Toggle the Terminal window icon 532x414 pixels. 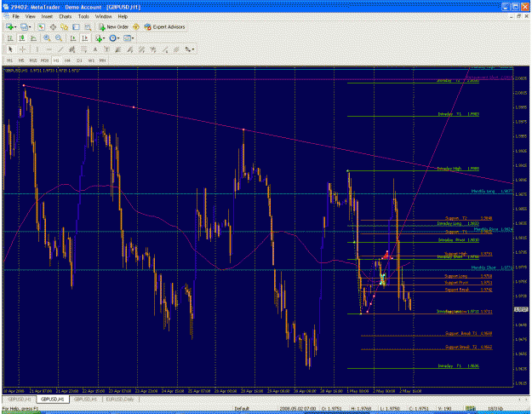76,26
